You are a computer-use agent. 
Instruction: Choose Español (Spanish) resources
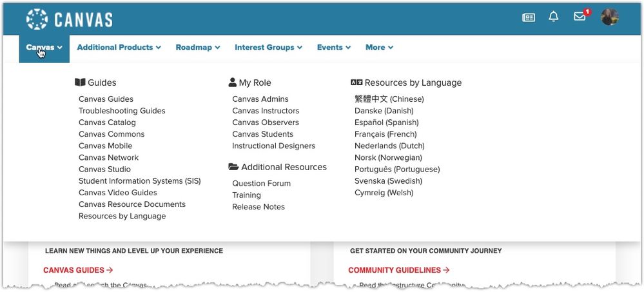pos(387,122)
